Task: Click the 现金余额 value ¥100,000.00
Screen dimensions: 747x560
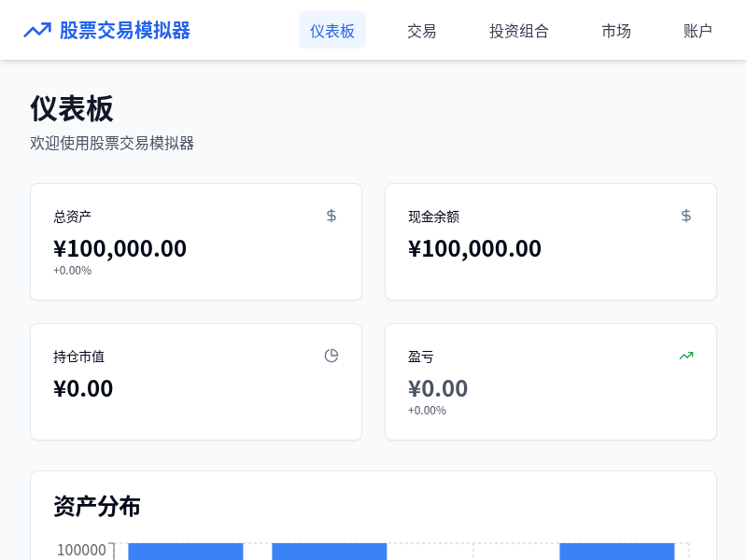Action: (474, 248)
